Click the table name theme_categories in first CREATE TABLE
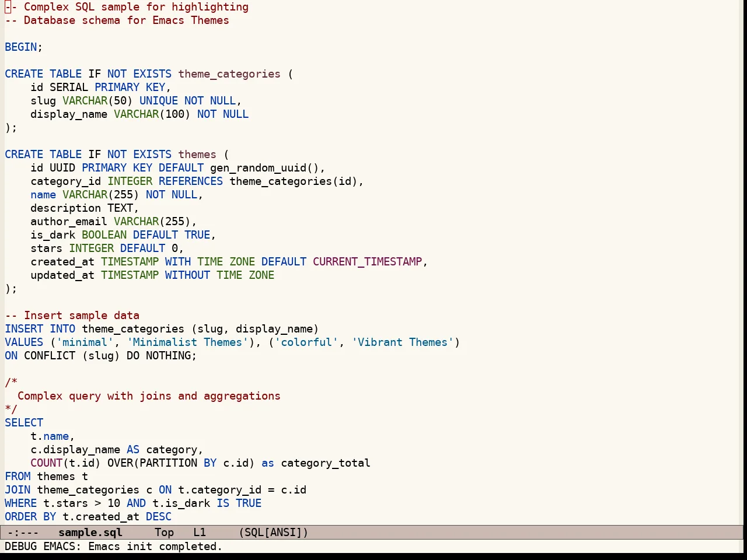This screenshot has width=747, height=560. click(x=229, y=73)
